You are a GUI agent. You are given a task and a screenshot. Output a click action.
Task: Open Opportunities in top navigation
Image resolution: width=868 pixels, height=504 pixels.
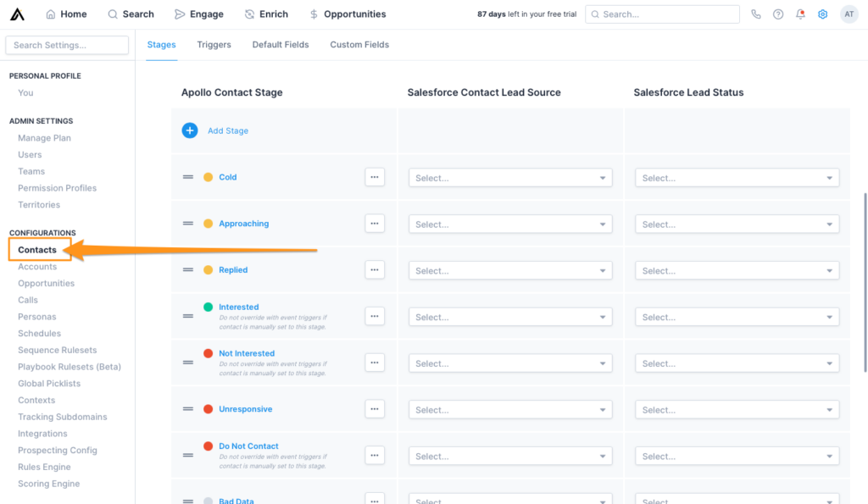[348, 14]
